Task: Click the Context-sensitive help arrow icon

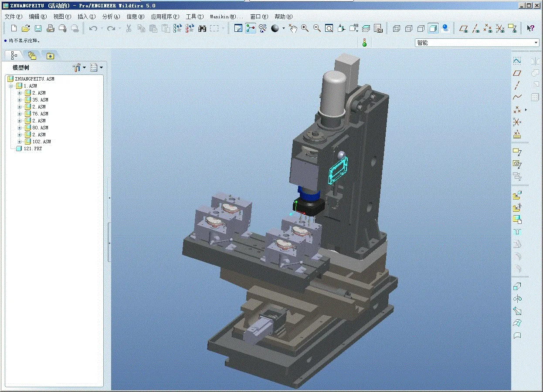Action: point(530,28)
